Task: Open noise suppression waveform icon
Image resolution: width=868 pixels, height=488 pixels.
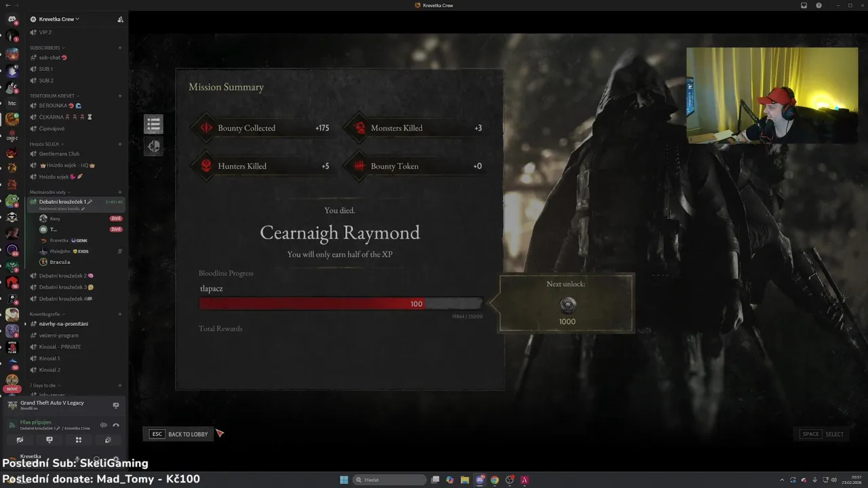Action: click(104, 425)
